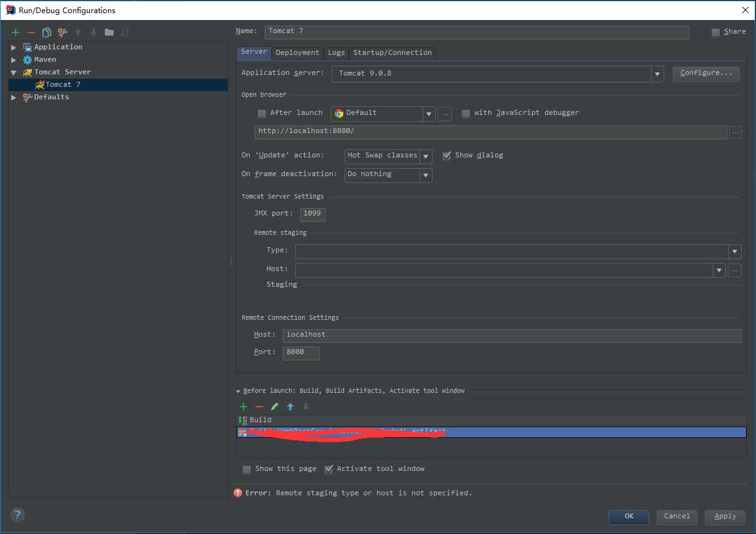Move before launch task down
The width and height of the screenshot is (756, 534).
[306, 407]
